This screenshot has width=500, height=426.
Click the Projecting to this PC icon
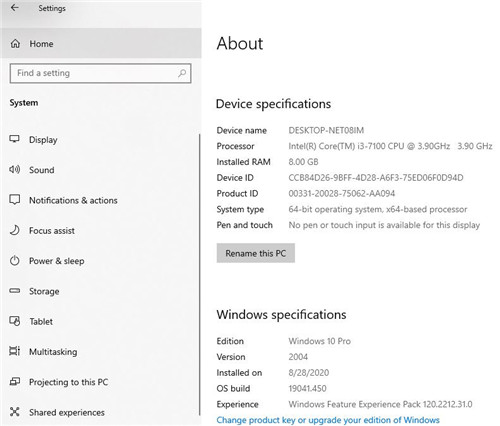click(x=14, y=381)
